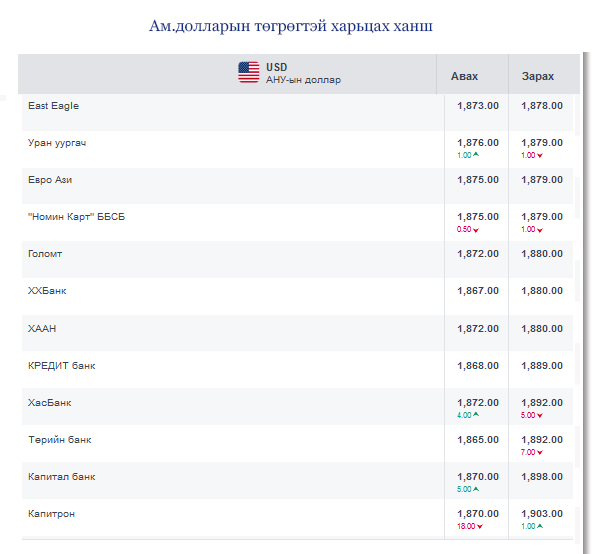The image size is (602, 554).
Task: Click the Евро Ази exchange name
Action: (x=50, y=180)
